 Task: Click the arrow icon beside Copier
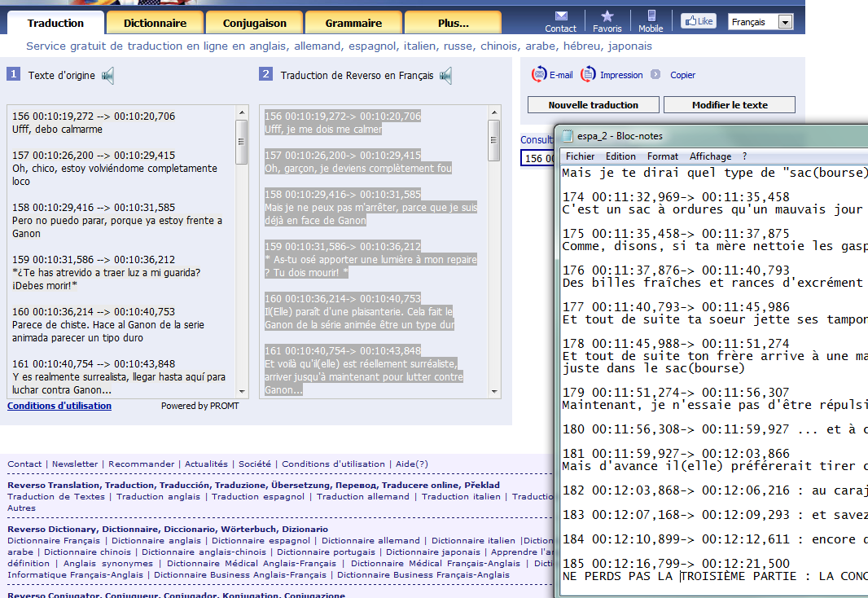pos(655,74)
